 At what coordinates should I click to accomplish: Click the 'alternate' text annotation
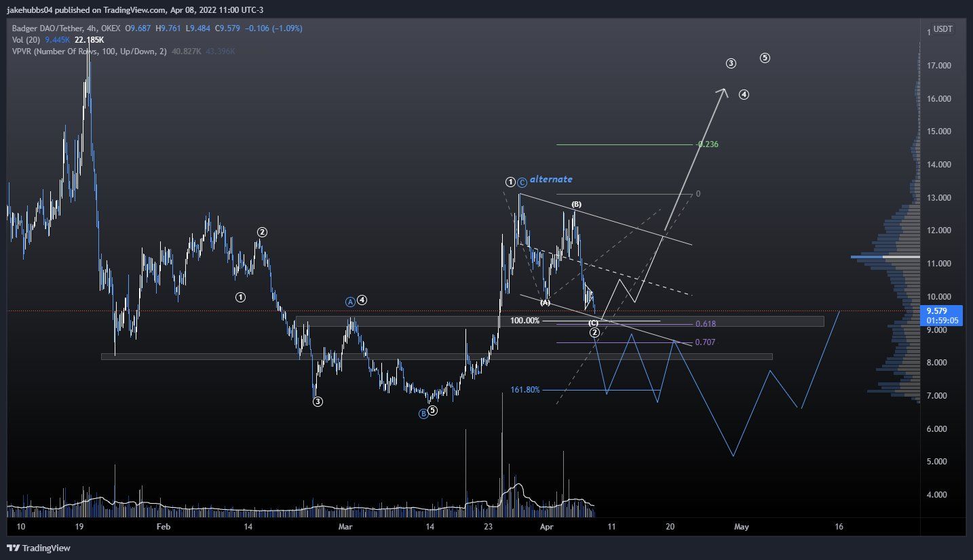coord(551,180)
